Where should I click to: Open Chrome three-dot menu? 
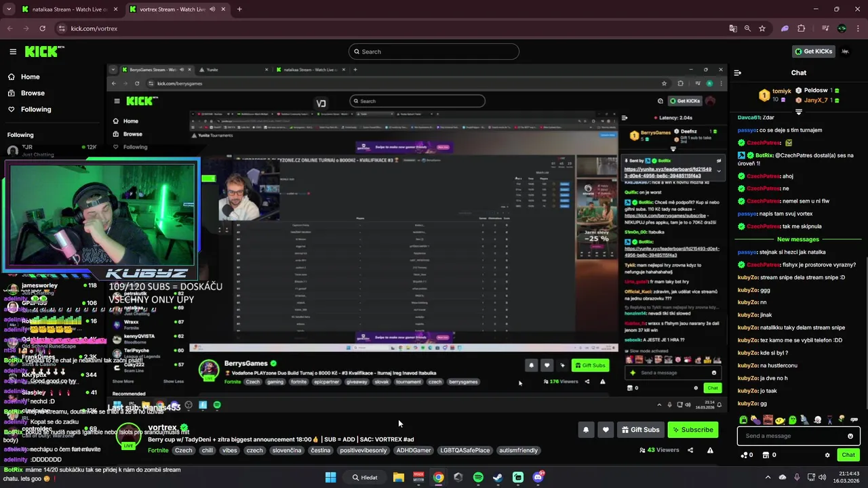pos(859,28)
